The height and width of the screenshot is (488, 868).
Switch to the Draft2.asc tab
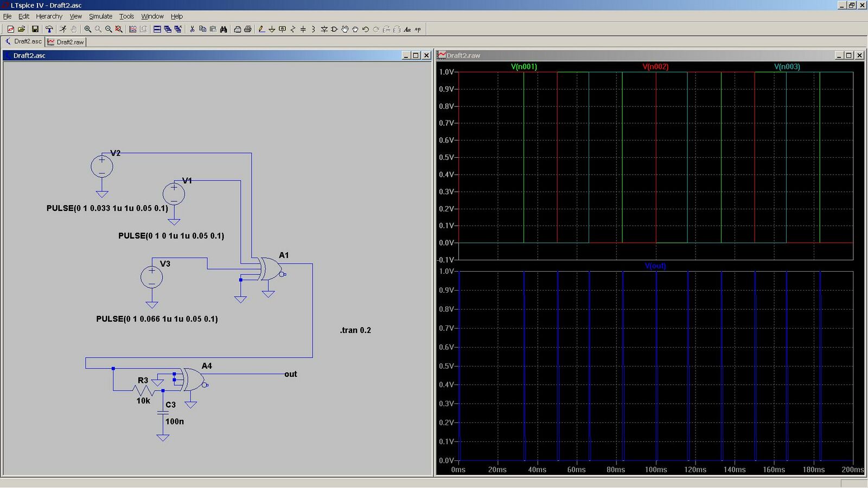(23, 41)
